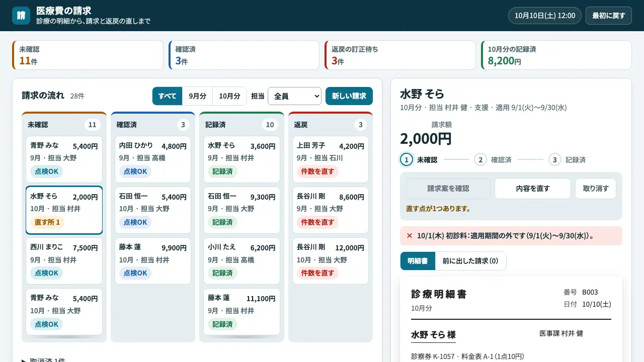Expand the 取消済 1件 section
644x362 pixels.
click(x=44, y=360)
